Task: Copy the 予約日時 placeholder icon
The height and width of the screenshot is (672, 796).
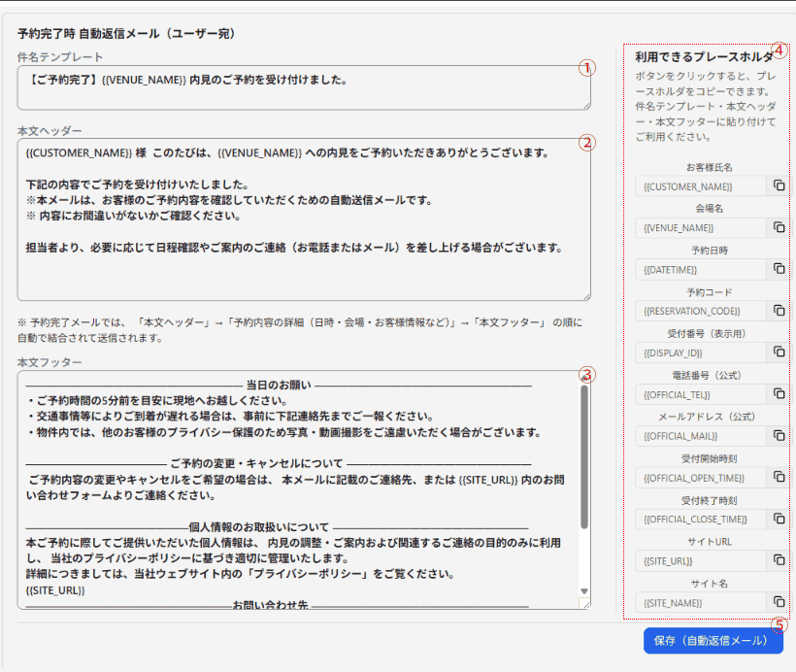Action: coord(779,269)
